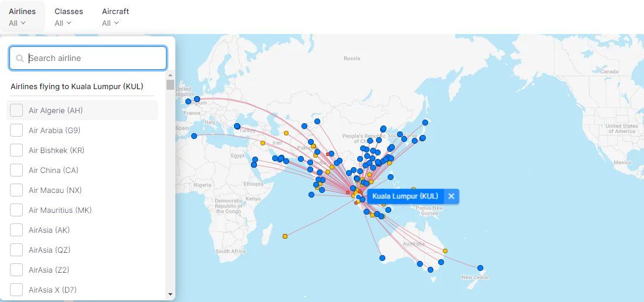Focus the Search airline text field
Image resolution: width=644 pixels, height=302 pixels.
point(94,59)
